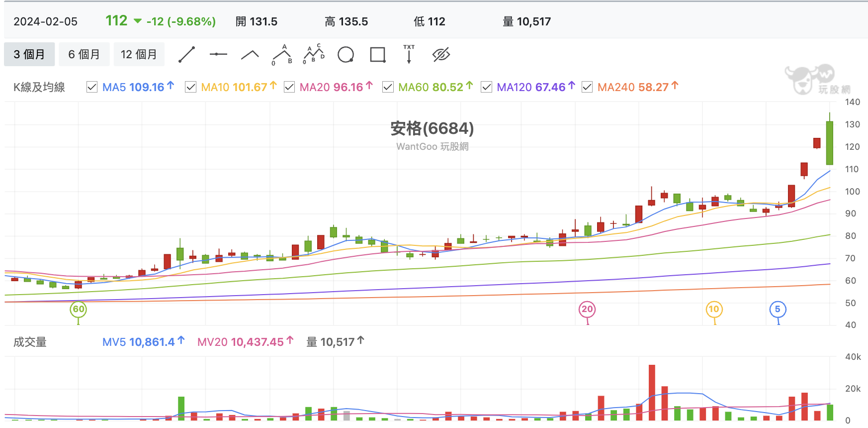The image size is (868, 428).
Task: Activate the TXT text annotation tool
Action: tap(409, 54)
